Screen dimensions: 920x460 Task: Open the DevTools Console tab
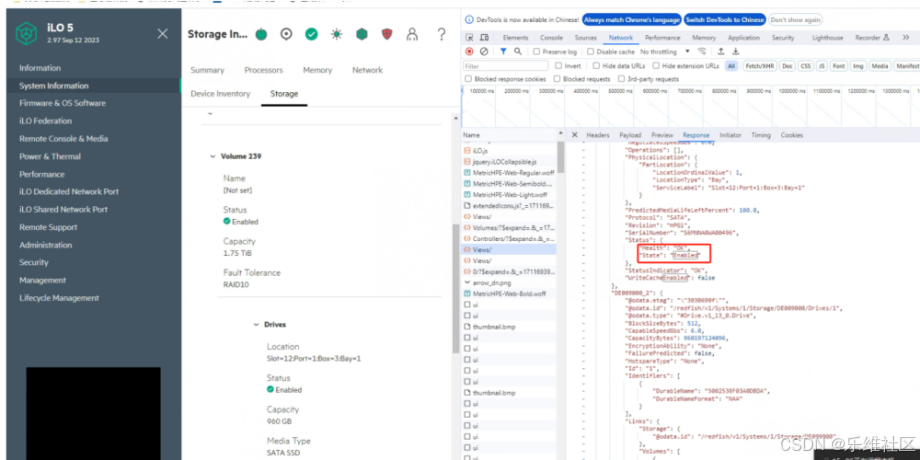tap(551, 38)
